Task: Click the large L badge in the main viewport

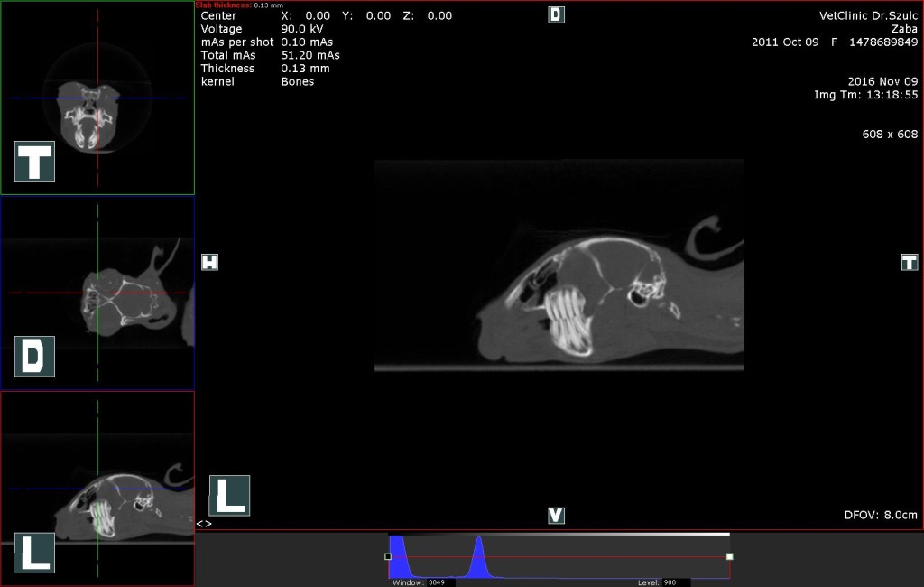Action: [x=229, y=496]
